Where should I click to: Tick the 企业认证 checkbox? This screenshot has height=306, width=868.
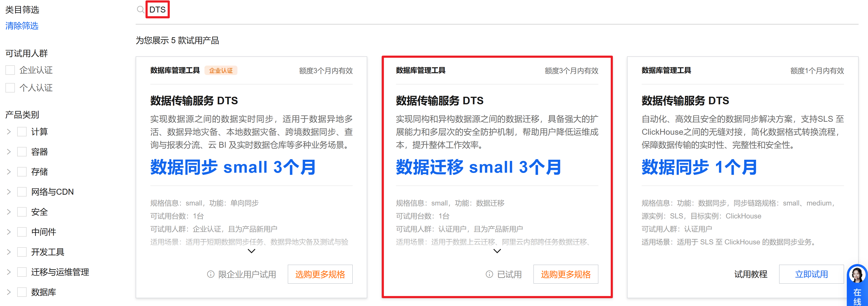tap(10, 70)
